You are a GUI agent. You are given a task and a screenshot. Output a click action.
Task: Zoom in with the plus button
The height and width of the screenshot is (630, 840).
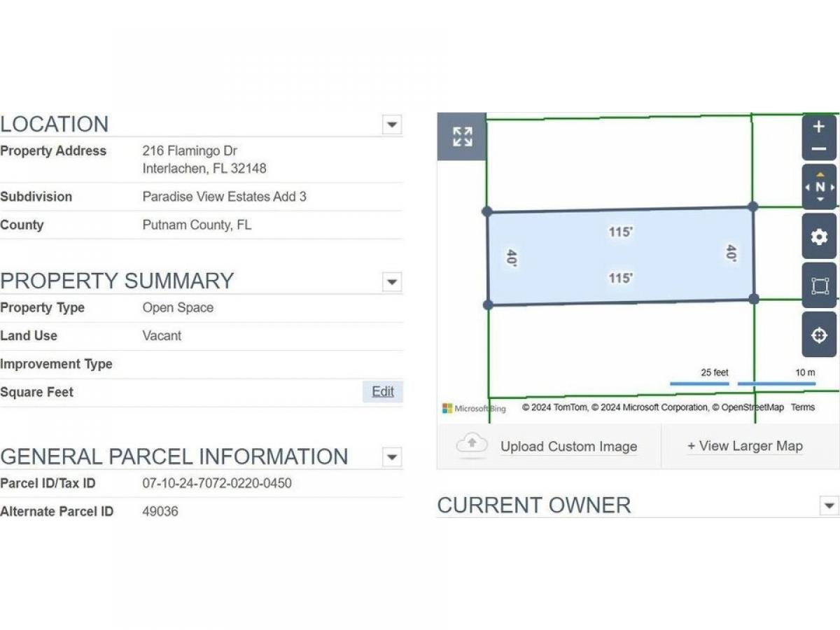819,127
